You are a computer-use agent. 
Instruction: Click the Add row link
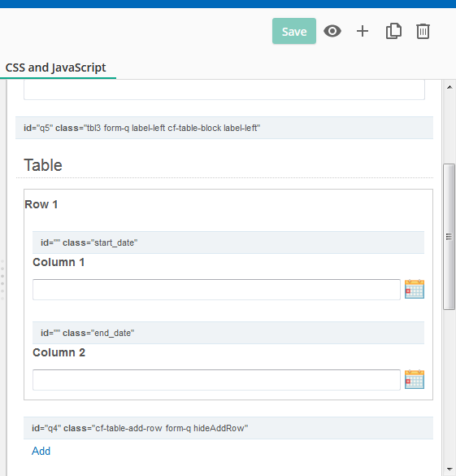pyautogui.click(x=41, y=451)
